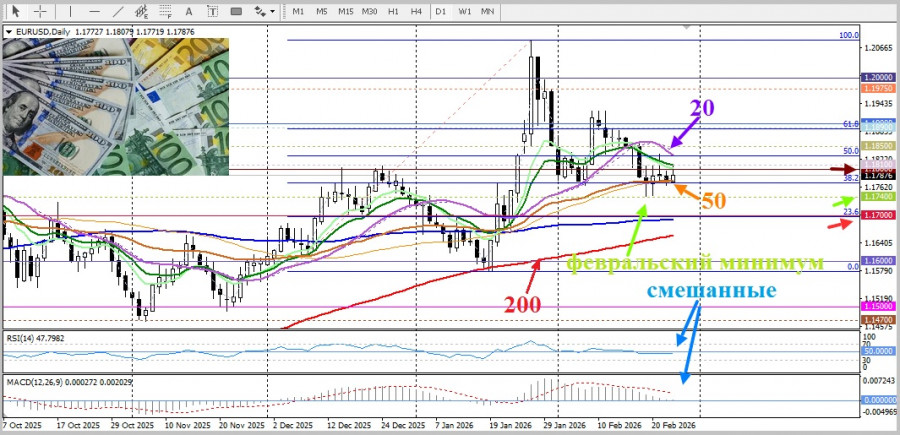Click the 1.18500 price level label
This screenshot has width=900, height=435.
point(878,146)
